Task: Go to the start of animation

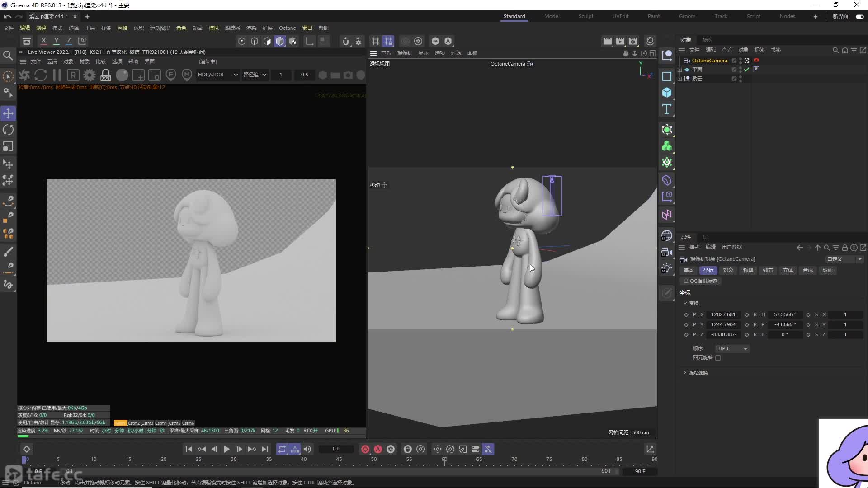Action: pos(189,449)
